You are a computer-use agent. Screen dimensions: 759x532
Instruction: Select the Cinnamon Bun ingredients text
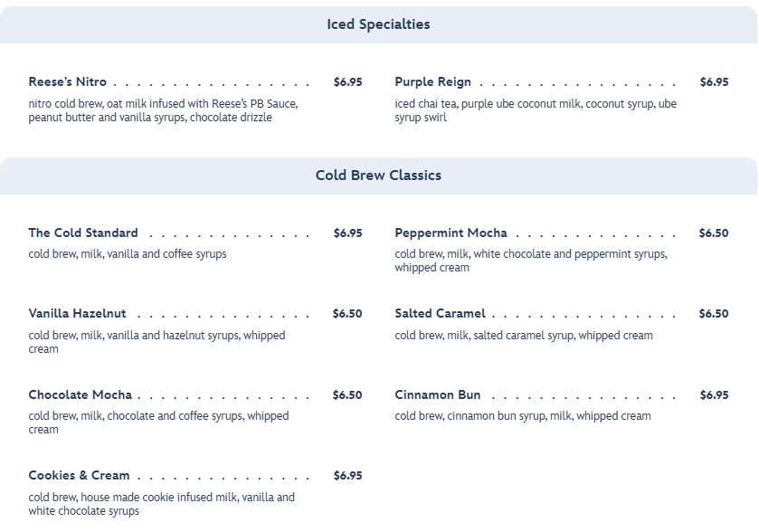522,416
